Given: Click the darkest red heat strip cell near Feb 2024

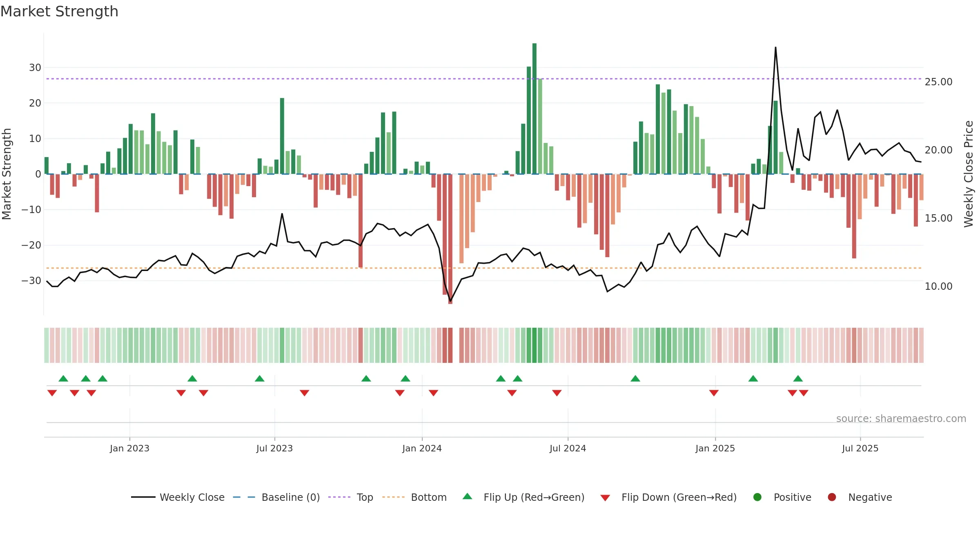Looking at the screenshot, I should coord(450,345).
